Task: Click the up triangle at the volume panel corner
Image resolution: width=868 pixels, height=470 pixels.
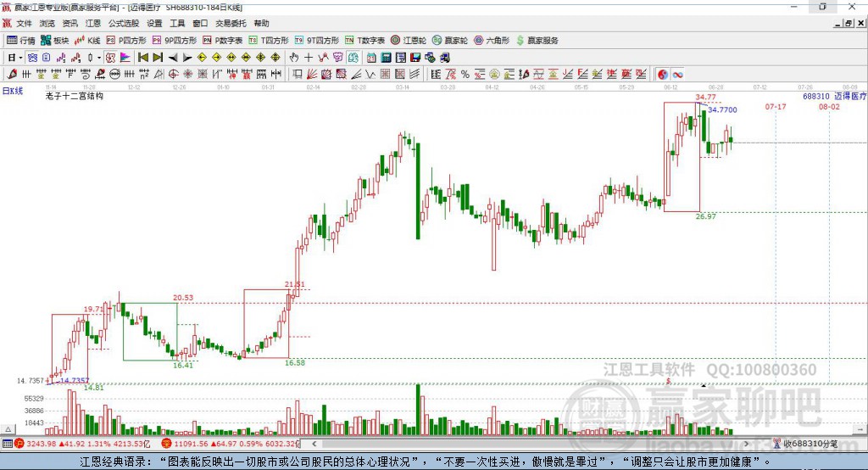Action: pyautogui.click(x=8, y=429)
